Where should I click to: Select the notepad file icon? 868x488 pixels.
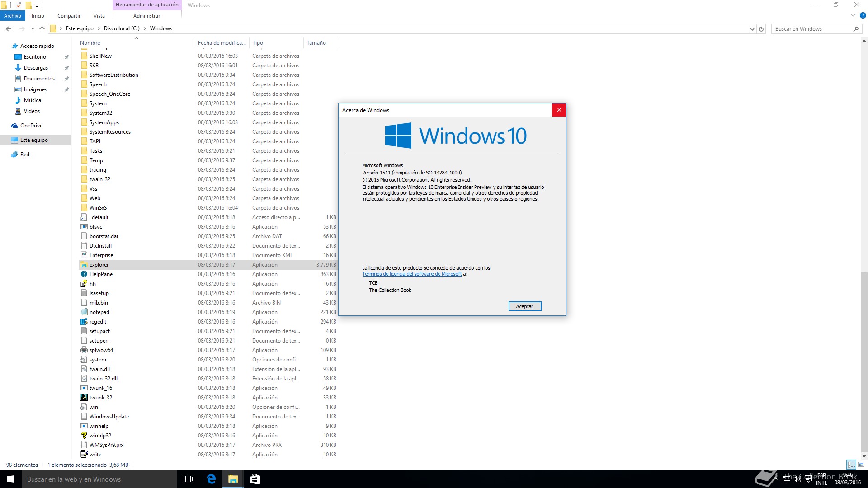pyautogui.click(x=84, y=312)
